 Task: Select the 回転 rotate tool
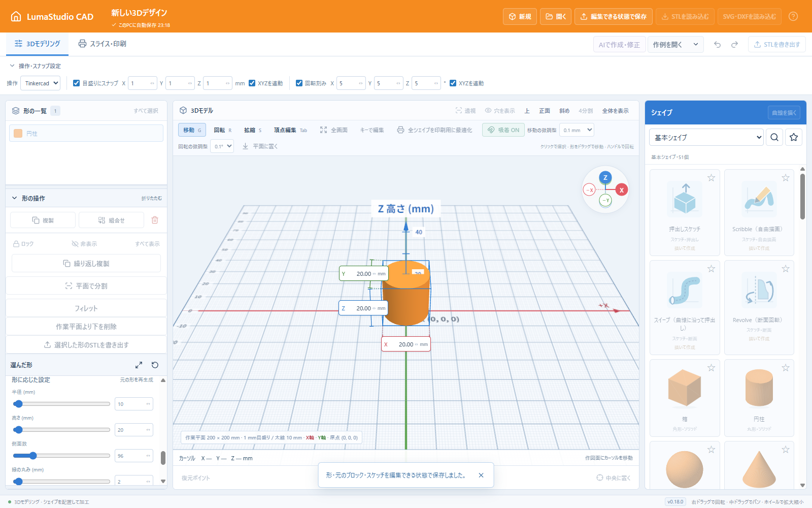[222, 130]
